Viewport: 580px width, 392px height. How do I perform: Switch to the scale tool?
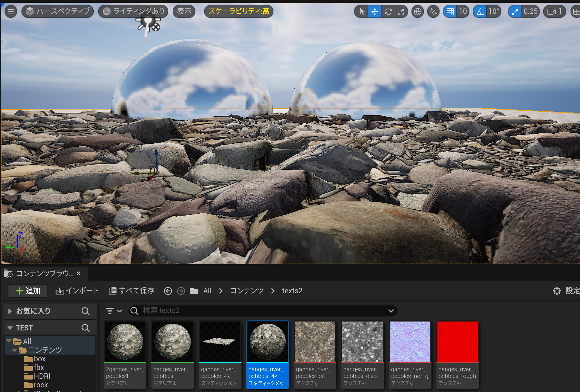click(401, 11)
